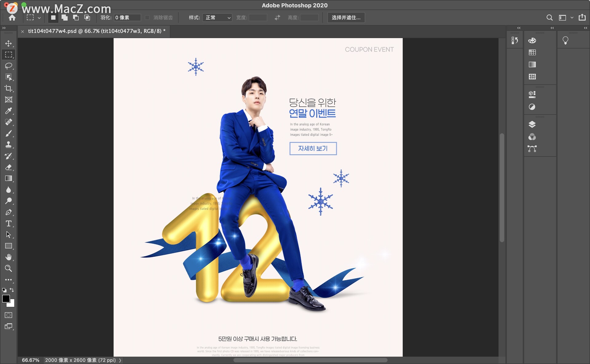Open the 样式 style dropdown
The width and height of the screenshot is (590, 364).
pyautogui.click(x=217, y=18)
